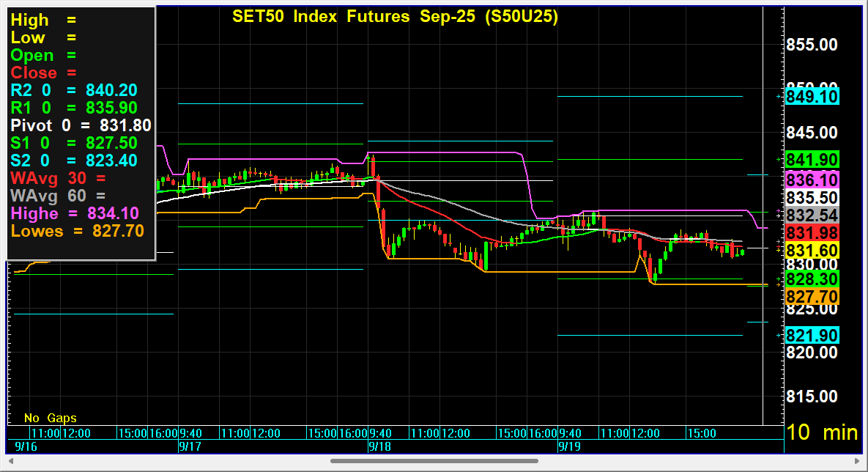
Task: Click the Pivot 0 = 831.80 legend row
Action: 81,125
